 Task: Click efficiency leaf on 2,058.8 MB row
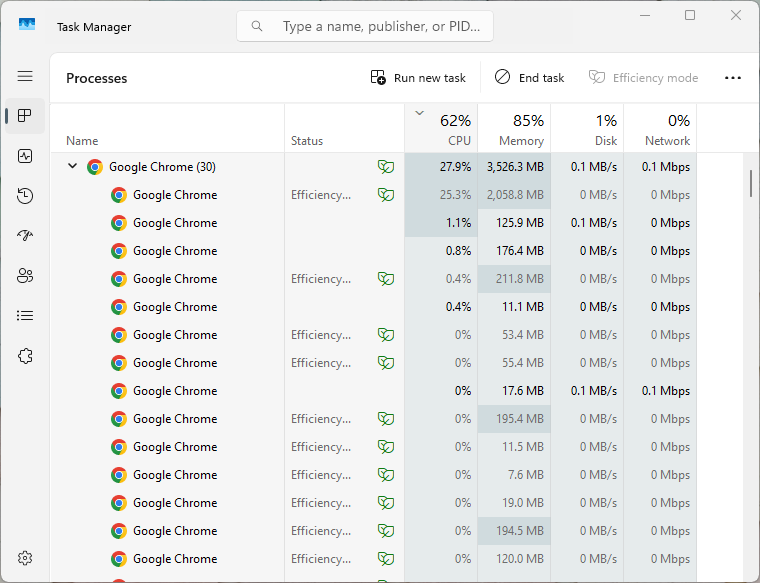[386, 195]
